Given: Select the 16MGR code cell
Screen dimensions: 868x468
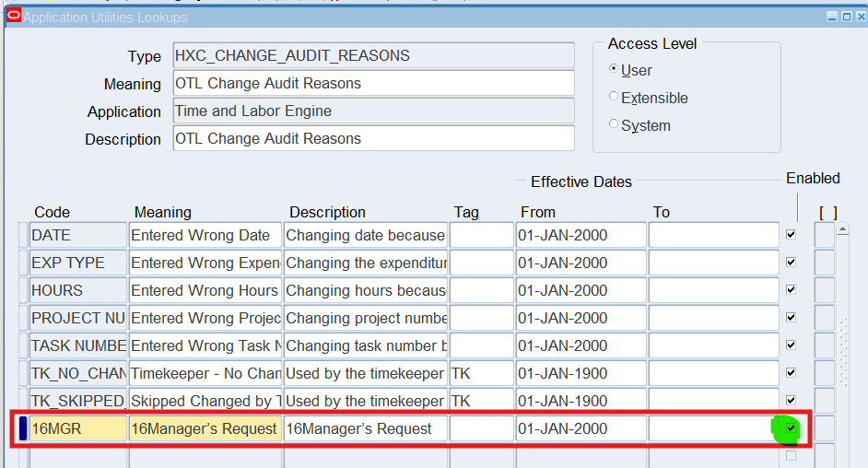Looking at the screenshot, I should [78, 428].
